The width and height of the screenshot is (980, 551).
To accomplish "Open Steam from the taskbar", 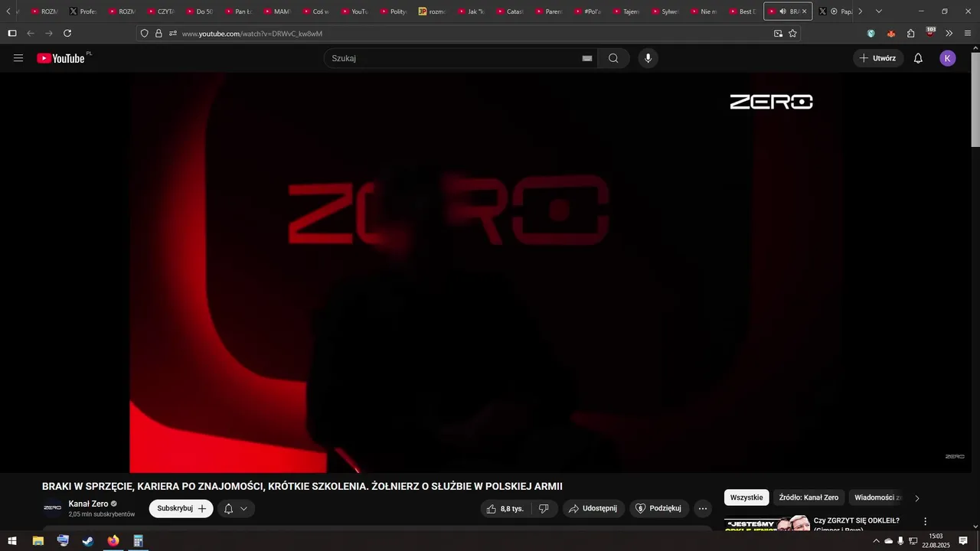I will point(88,541).
